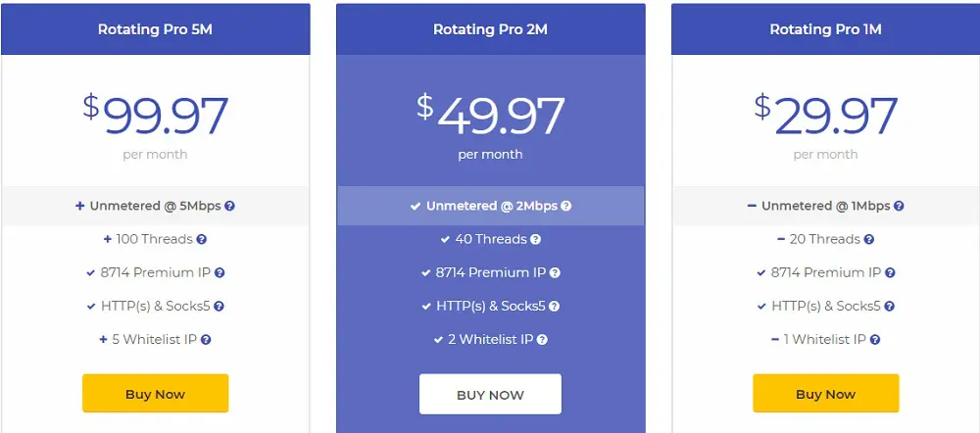Viewport: 980px width, 433px height.
Task: Select the Rotating Pro 5M header
Action: (156, 29)
